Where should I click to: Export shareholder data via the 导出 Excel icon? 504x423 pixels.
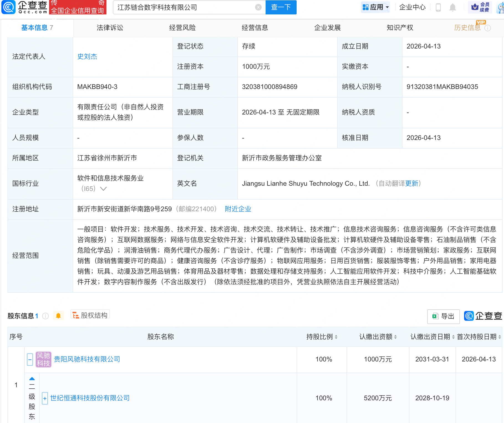click(443, 316)
